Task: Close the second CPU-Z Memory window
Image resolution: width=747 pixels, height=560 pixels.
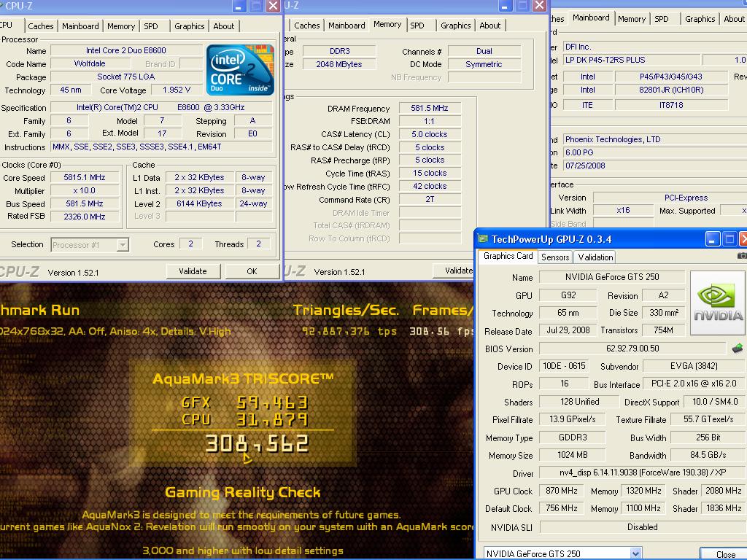Action: click(x=539, y=6)
